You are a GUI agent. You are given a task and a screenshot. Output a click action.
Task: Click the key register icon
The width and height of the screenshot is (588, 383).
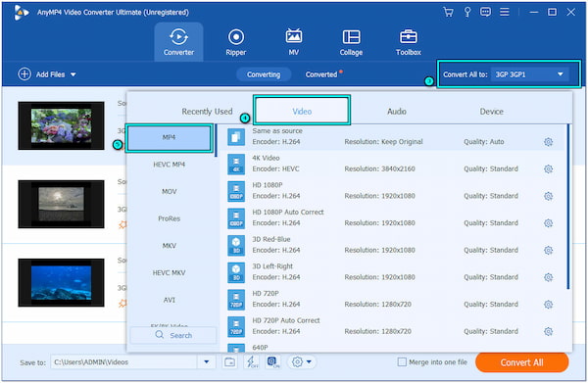467,13
